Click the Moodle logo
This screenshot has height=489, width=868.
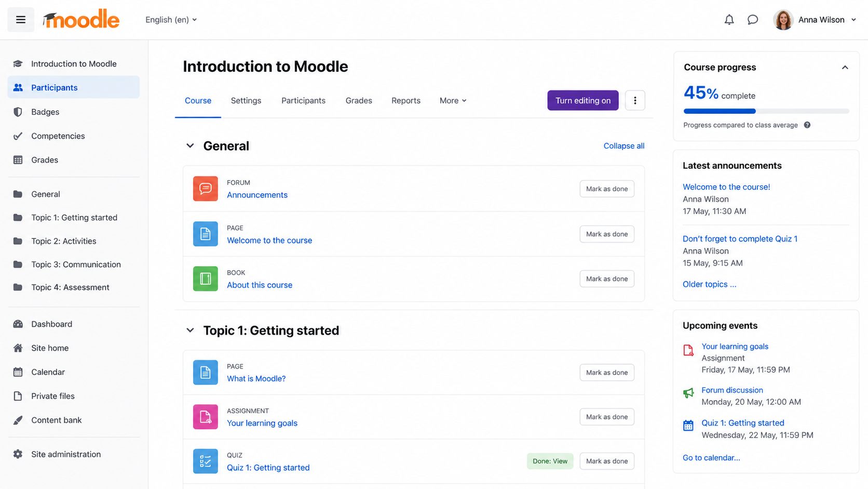click(81, 20)
